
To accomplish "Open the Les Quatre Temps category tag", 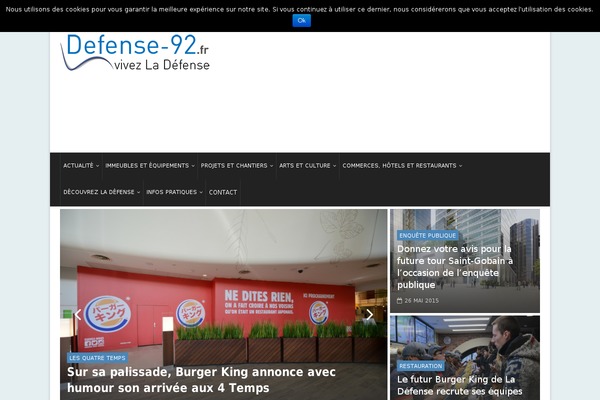I will [98, 358].
